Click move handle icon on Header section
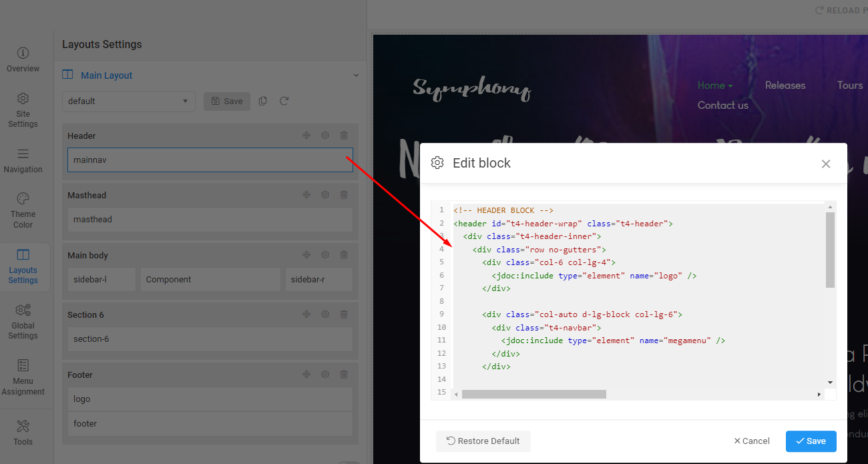868x464 pixels. tap(306, 136)
